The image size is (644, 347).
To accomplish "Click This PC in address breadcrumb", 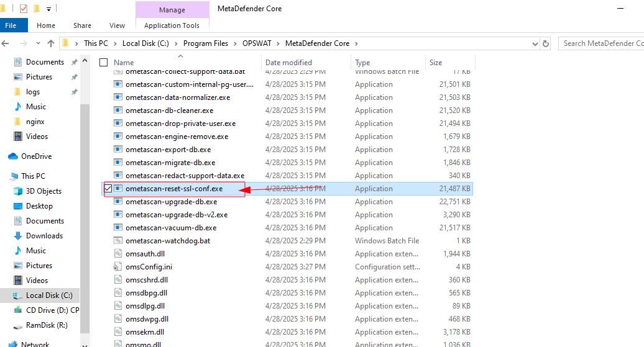I will pos(96,43).
